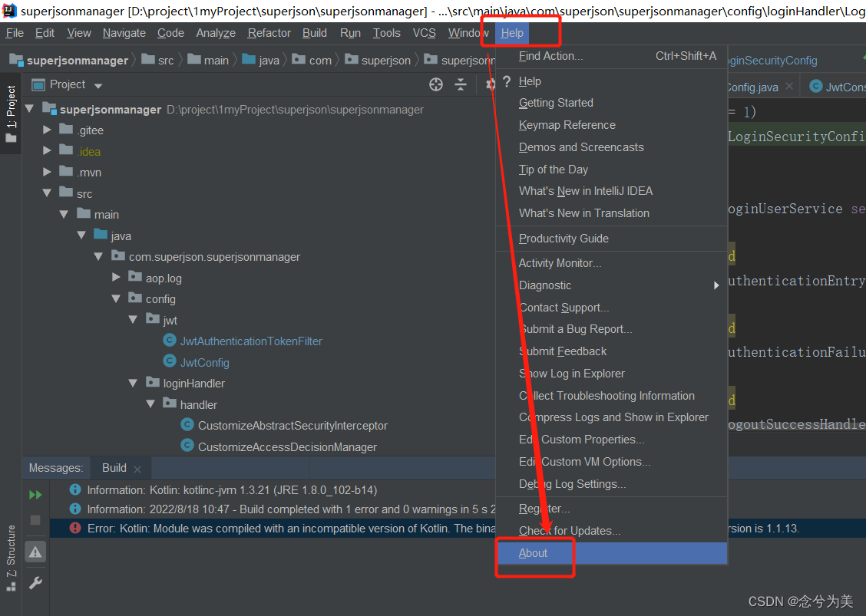Expand the .gitee folder
Image resolution: width=866 pixels, height=616 pixels.
click(47, 130)
